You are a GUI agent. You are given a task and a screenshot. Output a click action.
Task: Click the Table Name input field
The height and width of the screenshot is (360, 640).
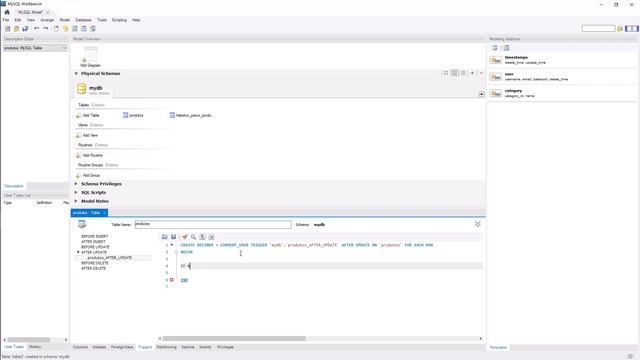pyautogui.click(x=213, y=224)
